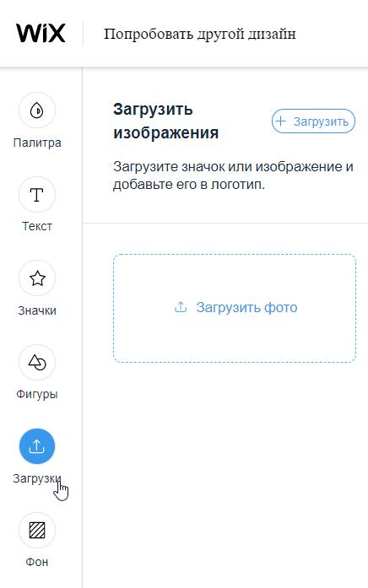Select the Текст tool icon

coord(37,195)
